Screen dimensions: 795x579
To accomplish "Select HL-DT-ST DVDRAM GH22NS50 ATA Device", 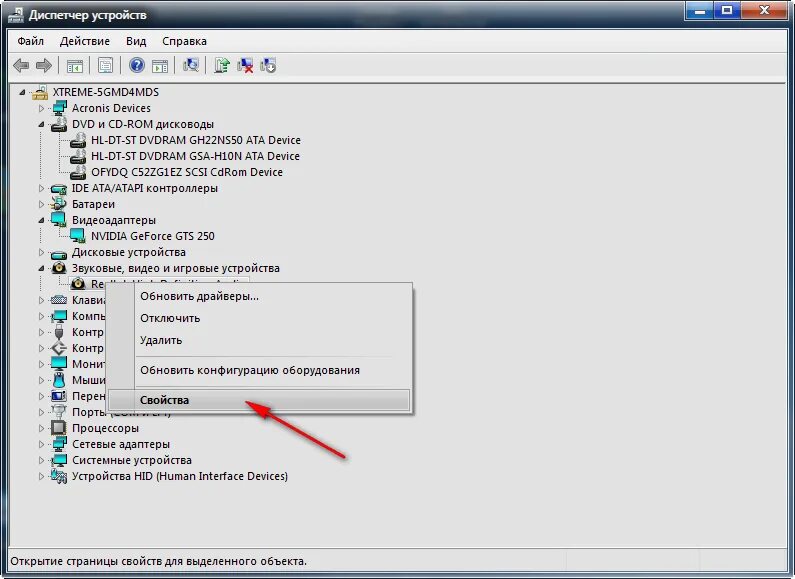I will coord(196,140).
